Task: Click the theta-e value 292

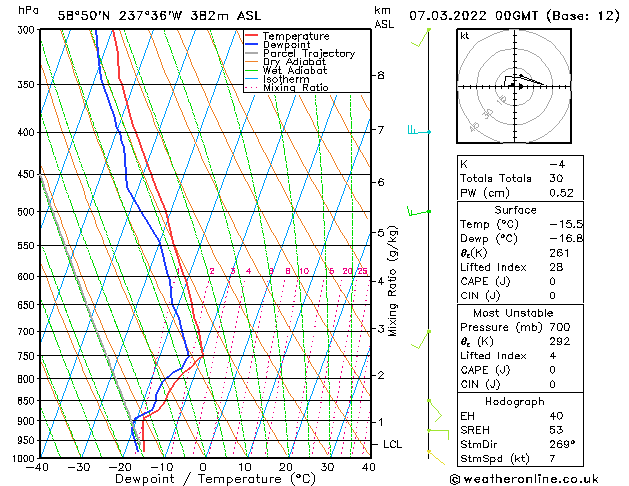Action: (560, 341)
